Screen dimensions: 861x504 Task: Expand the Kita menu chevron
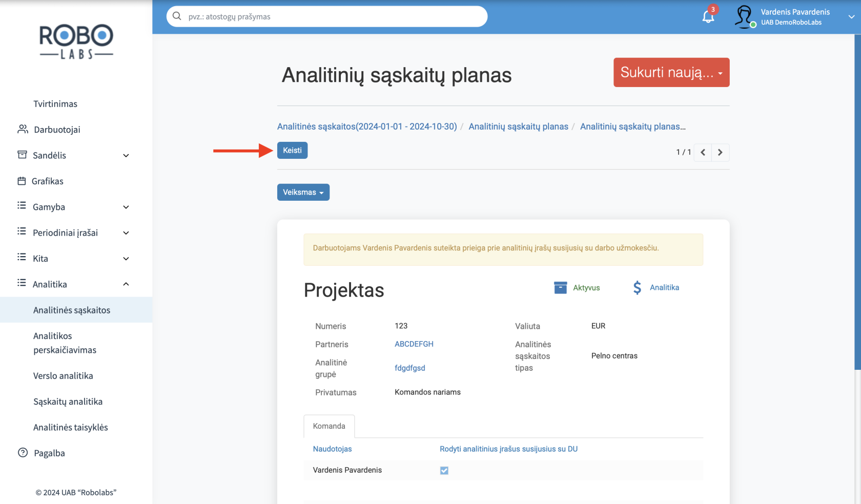[x=126, y=259]
